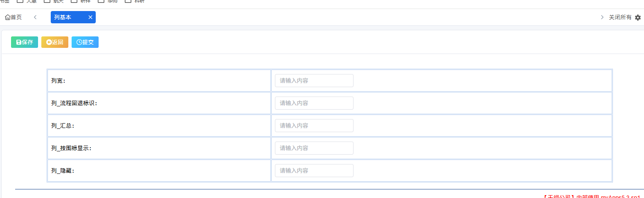644x198 pixels.
Task: Click the blue 提交 submit button
Action: [85, 42]
